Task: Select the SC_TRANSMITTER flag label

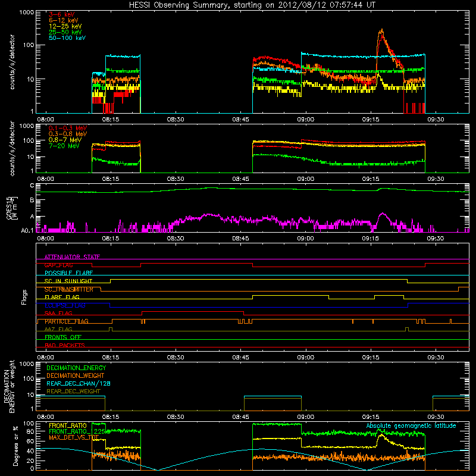Action: [x=69, y=289]
